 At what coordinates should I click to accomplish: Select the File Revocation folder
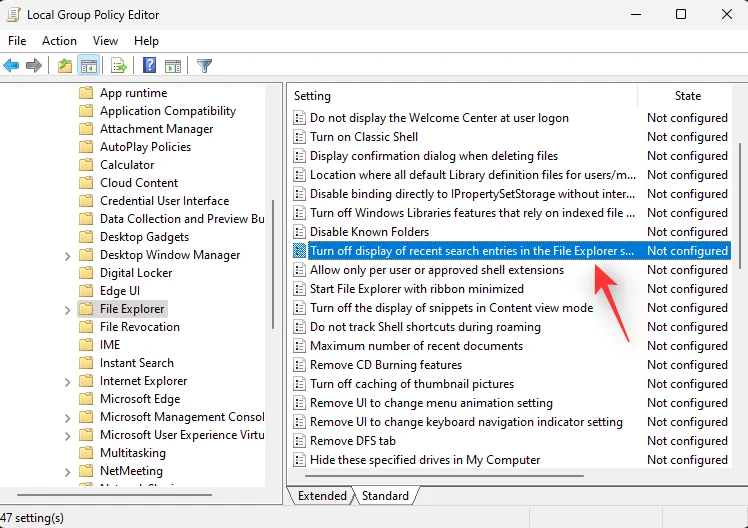tap(140, 327)
